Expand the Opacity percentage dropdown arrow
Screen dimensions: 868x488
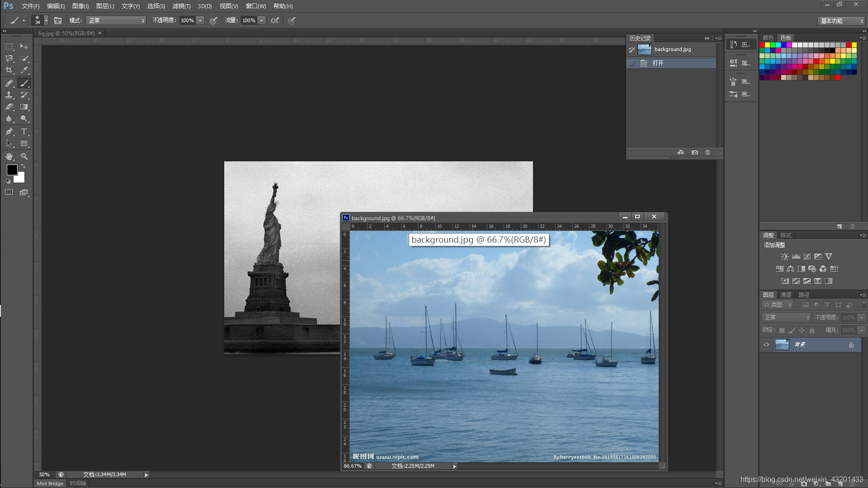point(200,20)
